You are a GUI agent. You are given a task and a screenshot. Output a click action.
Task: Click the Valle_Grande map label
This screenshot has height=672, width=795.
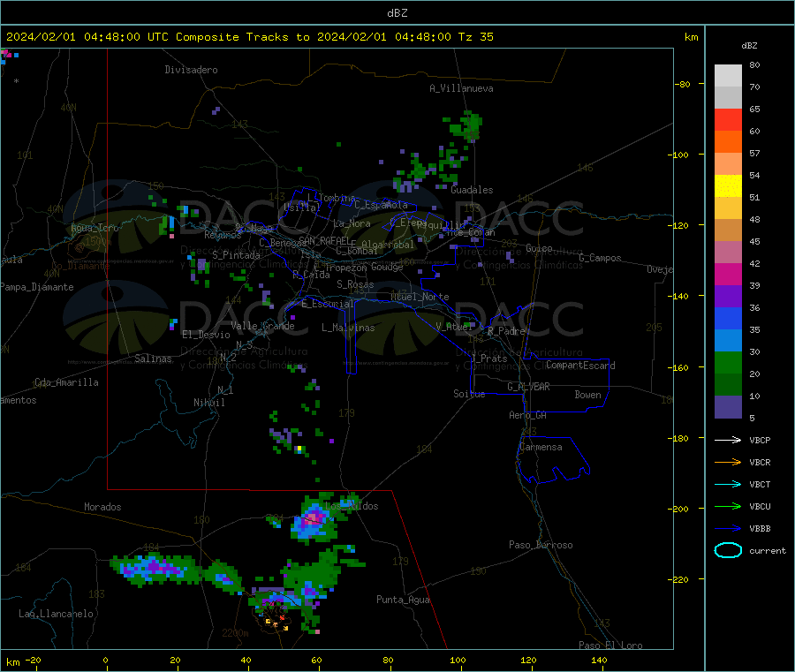pos(262,326)
